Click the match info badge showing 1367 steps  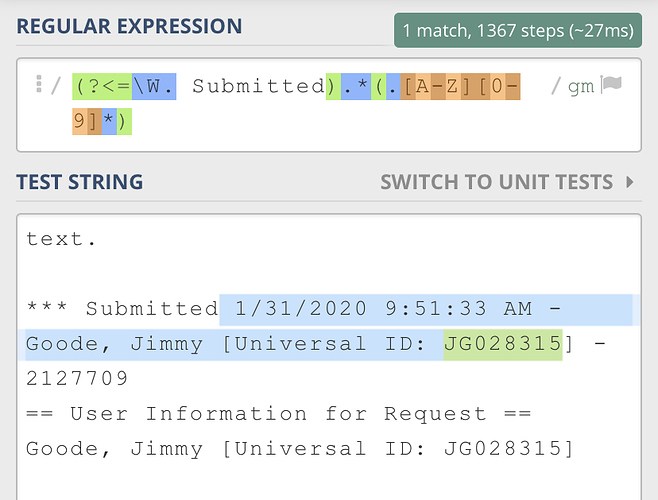(x=516, y=32)
